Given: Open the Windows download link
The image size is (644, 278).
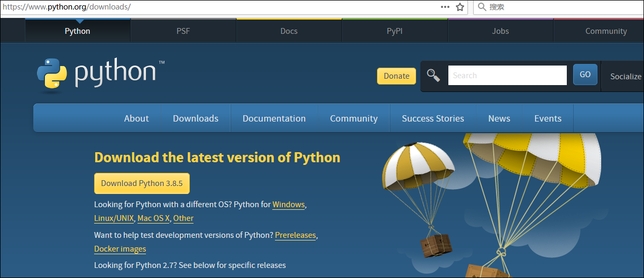Looking at the screenshot, I should click(288, 205).
